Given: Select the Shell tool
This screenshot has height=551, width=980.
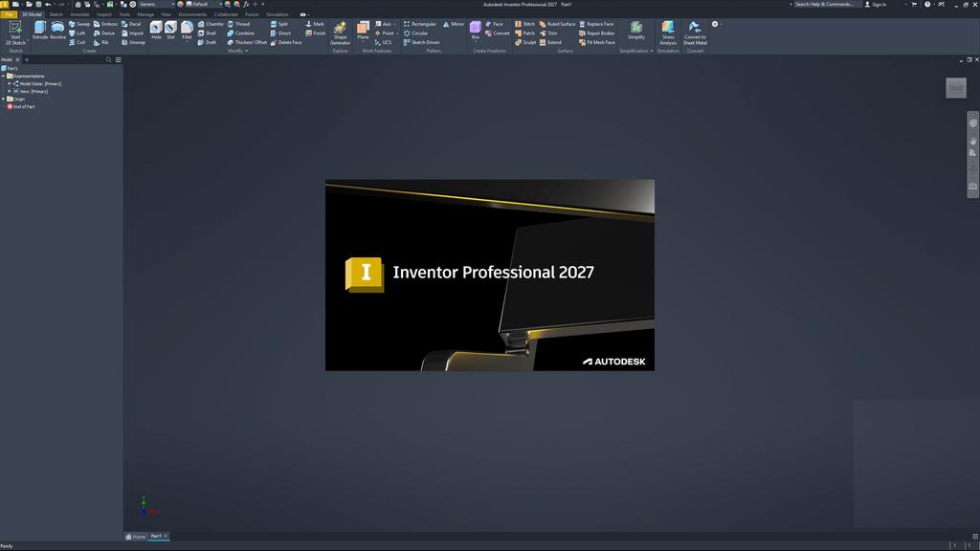Looking at the screenshot, I should pos(208,33).
